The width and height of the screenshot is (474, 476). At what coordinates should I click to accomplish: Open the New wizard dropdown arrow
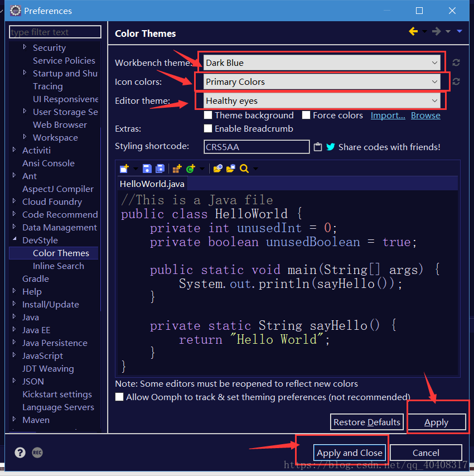[136, 169]
